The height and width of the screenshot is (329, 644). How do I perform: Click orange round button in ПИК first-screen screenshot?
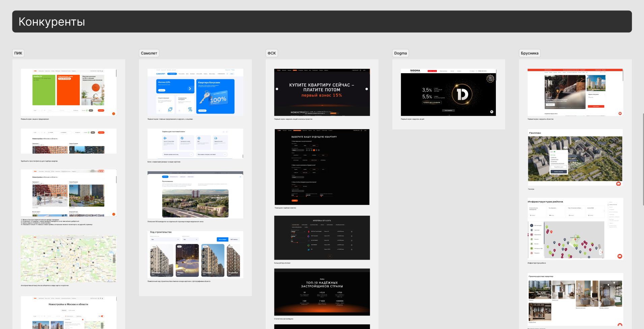point(114,114)
